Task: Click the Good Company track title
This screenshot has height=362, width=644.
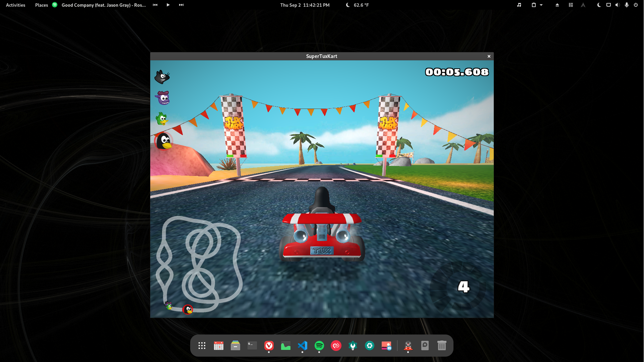Action: [x=104, y=5]
